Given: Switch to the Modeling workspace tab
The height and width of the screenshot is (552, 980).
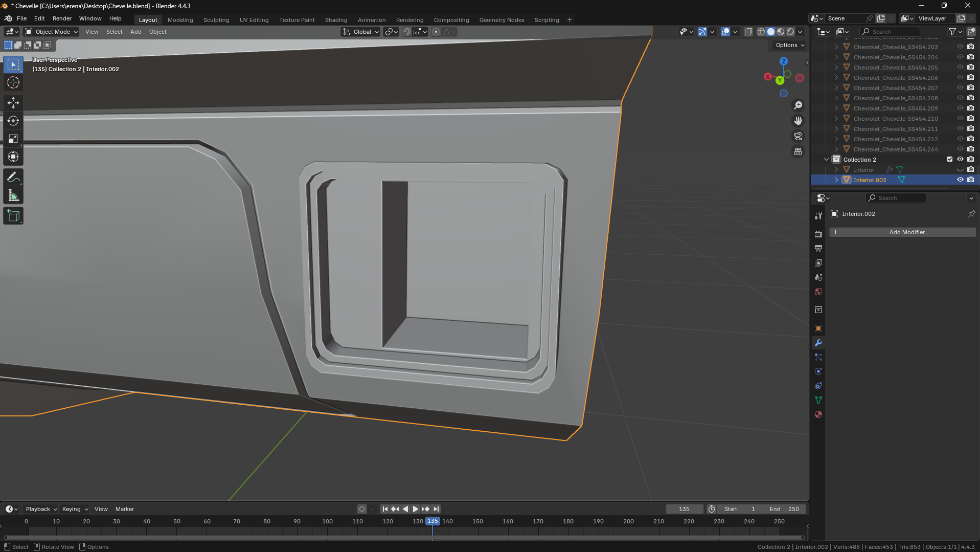Looking at the screenshot, I should point(180,20).
